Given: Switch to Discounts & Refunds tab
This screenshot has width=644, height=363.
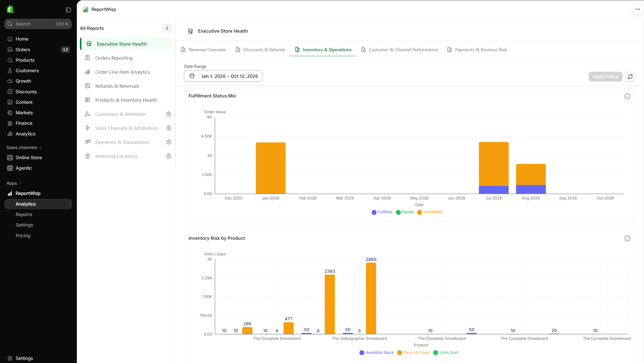Looking at the screenshot, I should click(x=260, y=50).
